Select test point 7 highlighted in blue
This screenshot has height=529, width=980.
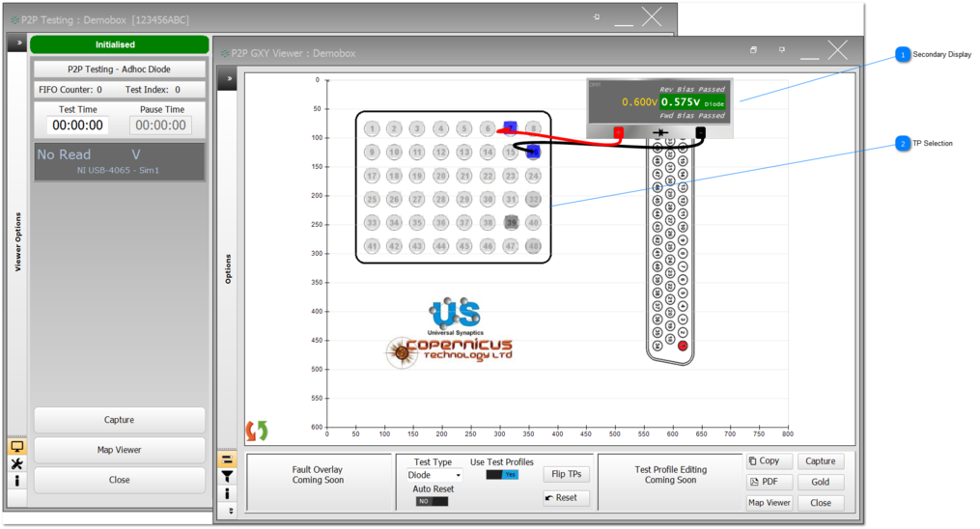point(511,128)
